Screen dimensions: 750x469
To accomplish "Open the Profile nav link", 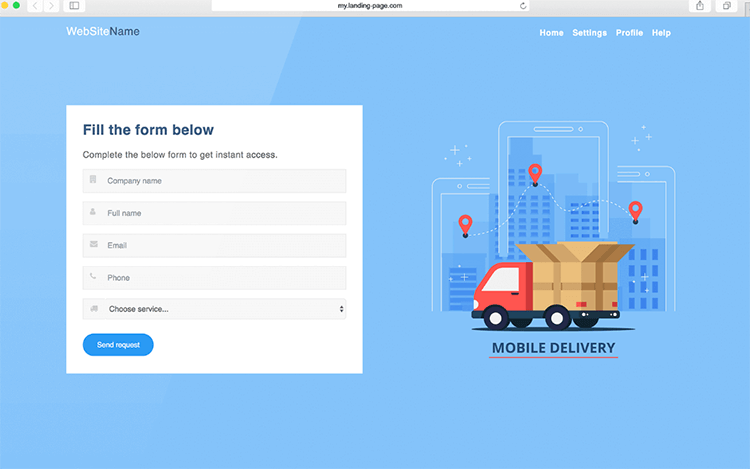I will 629,33.
